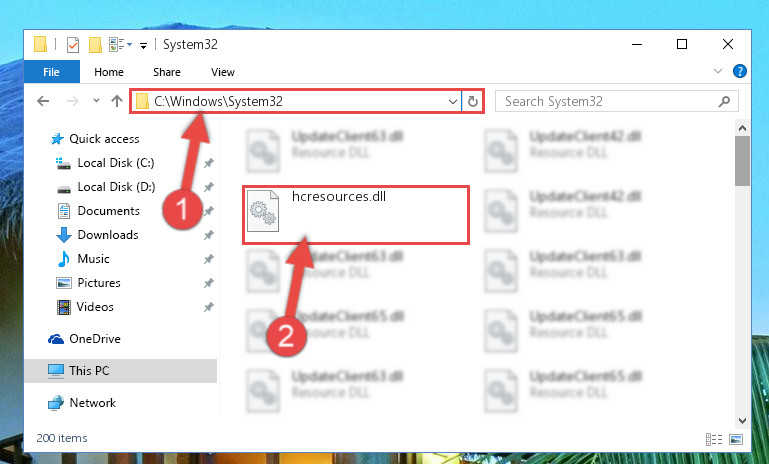Open the Help question mark icon
Screen dimensions: 769x464
[x=740, y=71]
